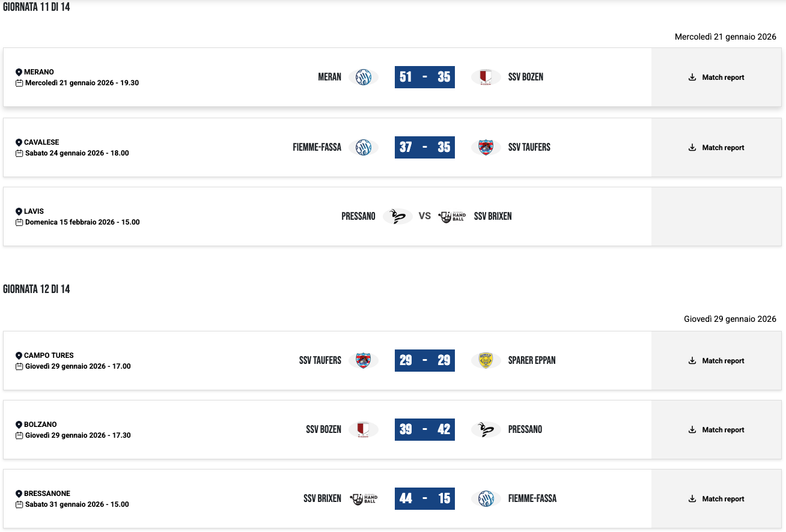
Task: Click Pressano logo in Lavis match
Action: [397, 216]
